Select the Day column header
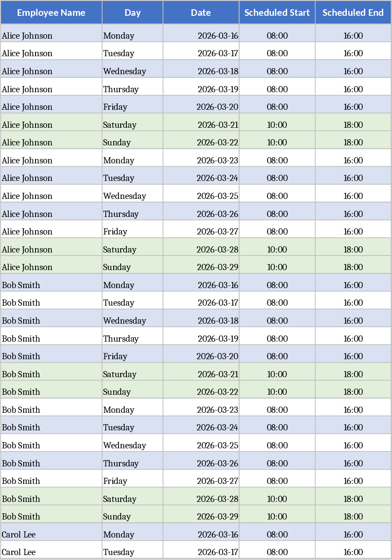Image resolution: width=392 pixels, height=559 pixels. [133, 13]
